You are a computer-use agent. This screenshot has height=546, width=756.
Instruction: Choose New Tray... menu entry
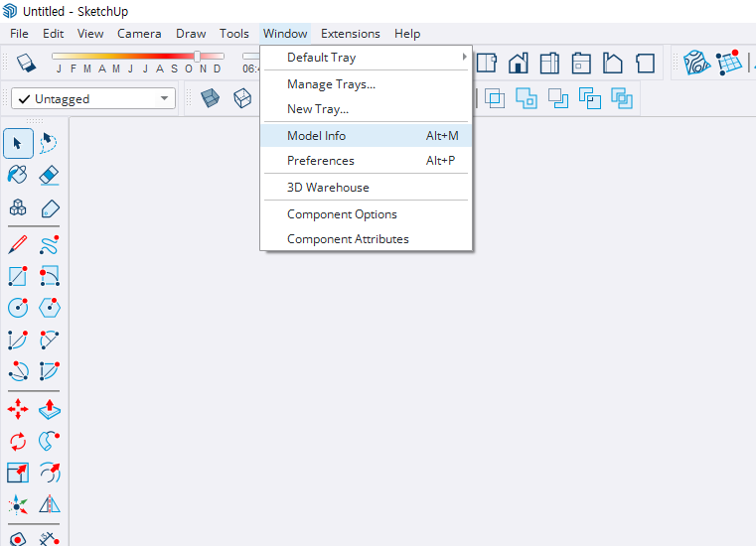[x=366, y=109]
